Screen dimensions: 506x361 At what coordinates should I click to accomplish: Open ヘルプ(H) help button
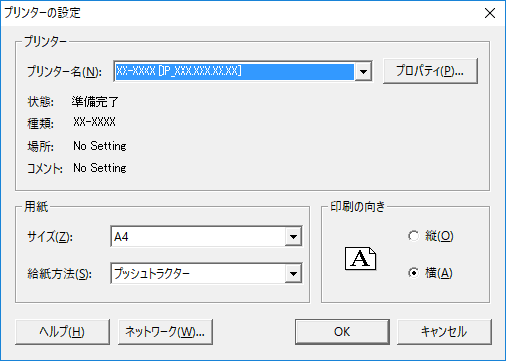point(62,332)
